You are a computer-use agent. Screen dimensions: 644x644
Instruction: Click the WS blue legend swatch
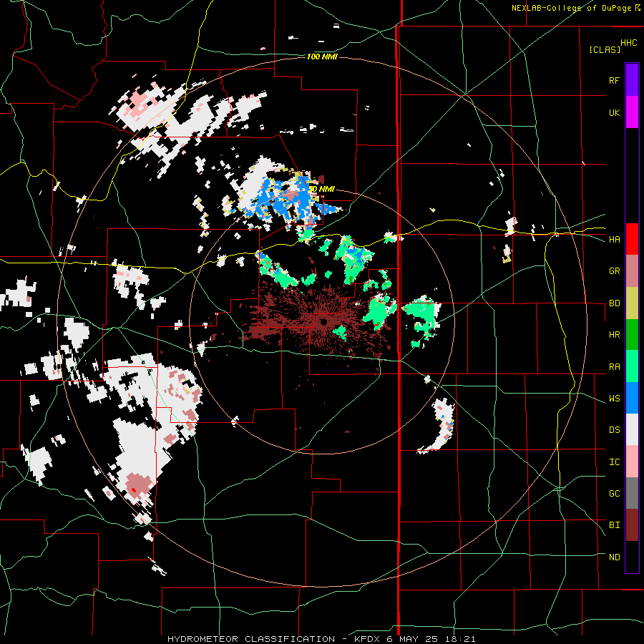tap(632, 398)
